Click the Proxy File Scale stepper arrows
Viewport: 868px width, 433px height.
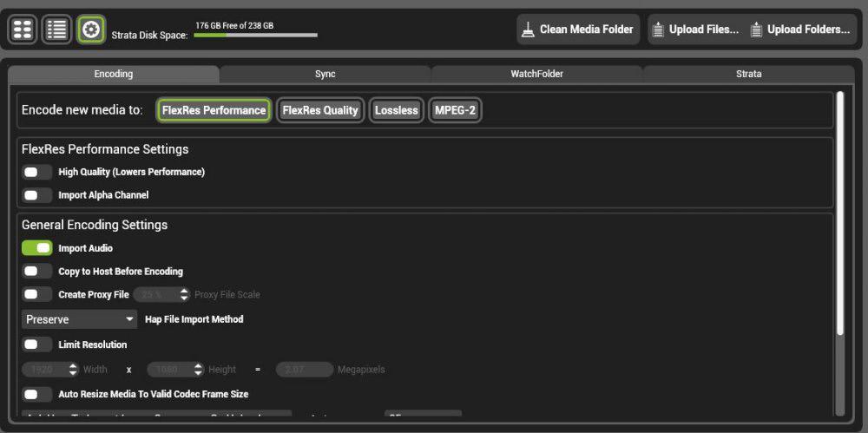click(x=184, y=294)
